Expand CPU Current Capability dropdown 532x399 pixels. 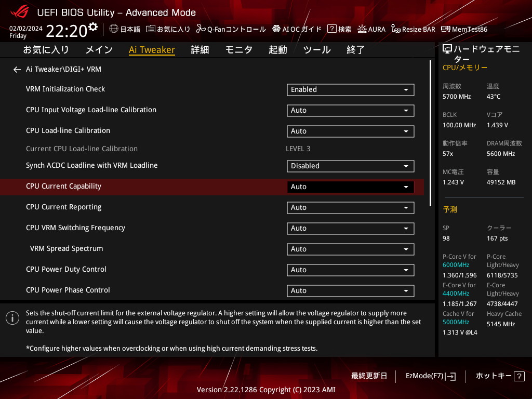[351, 187]
